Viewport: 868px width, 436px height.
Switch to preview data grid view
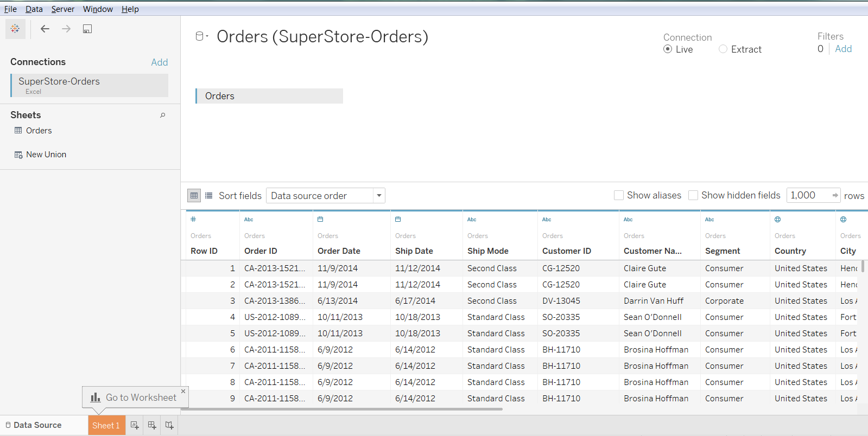pyautogui.click(x=194, y=196)
